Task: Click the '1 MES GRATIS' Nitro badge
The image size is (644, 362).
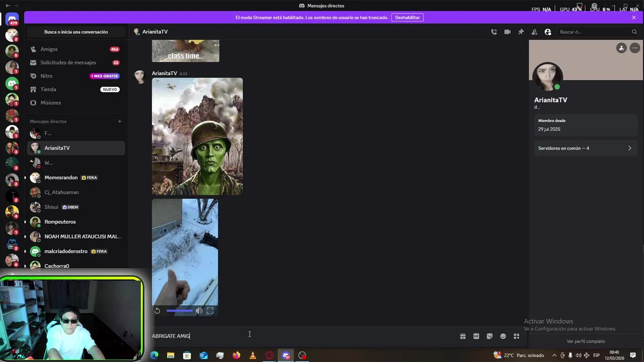Action: tap(104, 76)
